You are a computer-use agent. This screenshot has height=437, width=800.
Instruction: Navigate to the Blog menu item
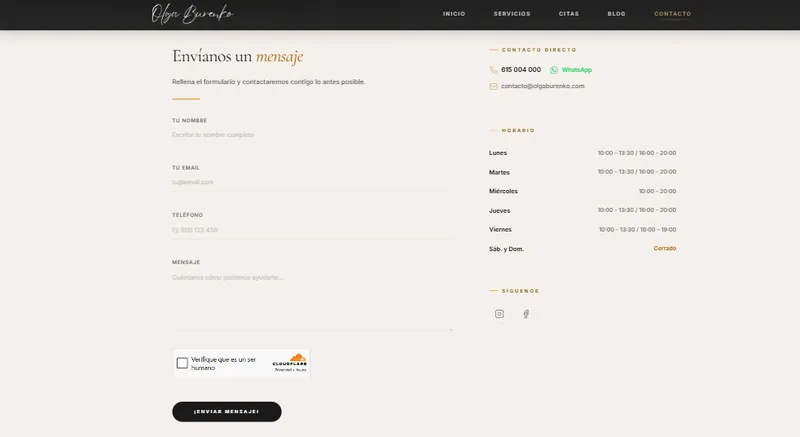point(616,14)
